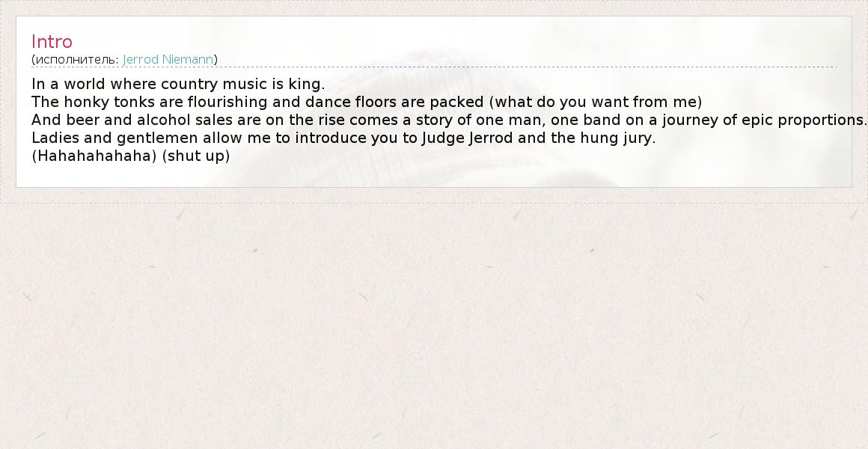Click the Intro song title heading
Screen dimensions: 868x449
tap(52, 42)
